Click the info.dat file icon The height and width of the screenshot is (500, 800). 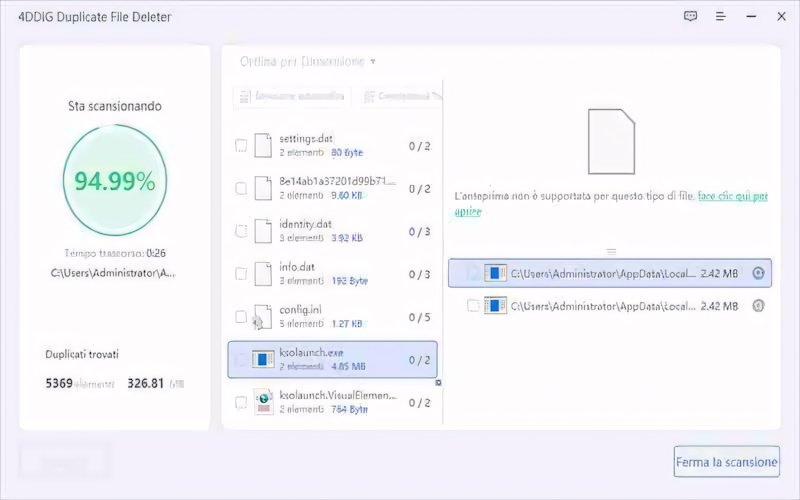click(x=263, y=274)
